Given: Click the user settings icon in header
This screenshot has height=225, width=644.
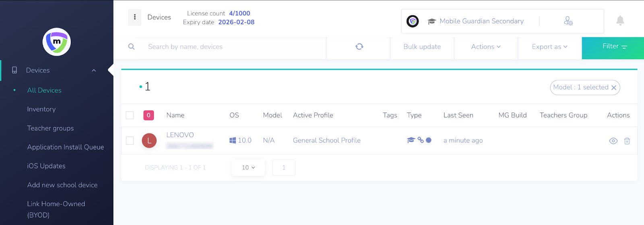Looking at the screenshot, I should coord(568,21).
